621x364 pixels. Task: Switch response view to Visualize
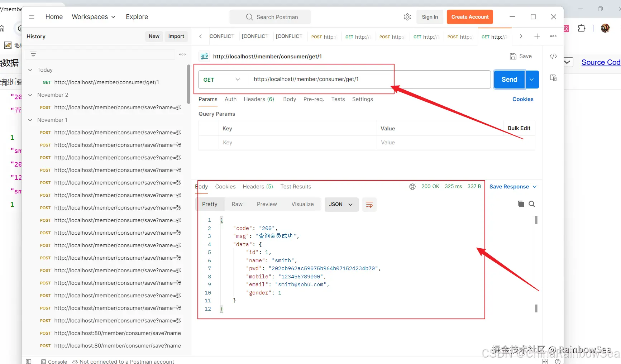[x=302, y=204]
